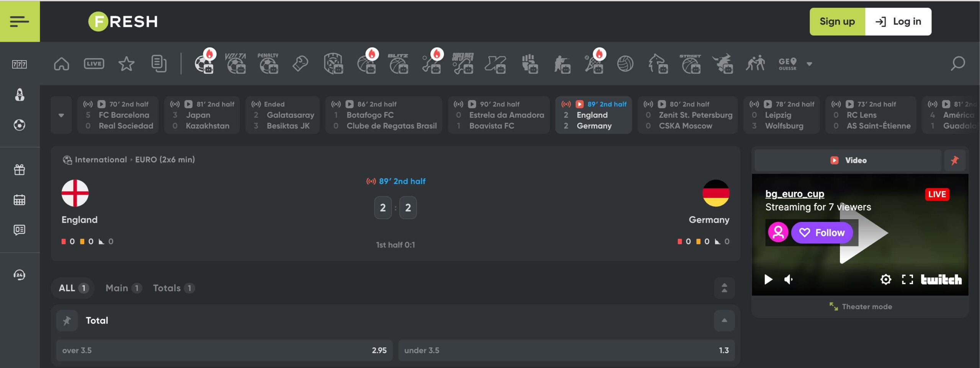
Task: Open the slots 777 sidebar icon
Action: pos(20,64)
